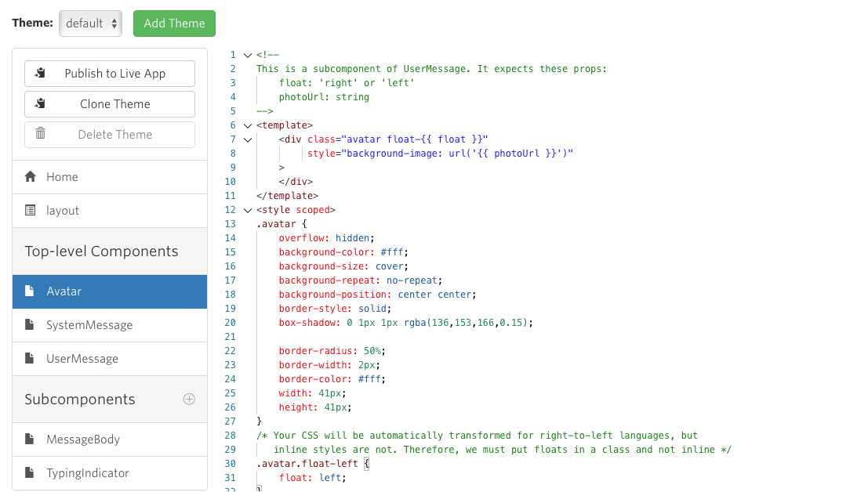Select the UserMessage top-level component

coord(82,358)
